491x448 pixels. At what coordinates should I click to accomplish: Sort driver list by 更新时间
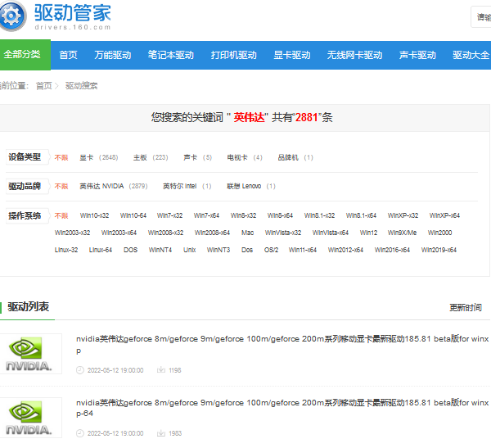(466, 308)
